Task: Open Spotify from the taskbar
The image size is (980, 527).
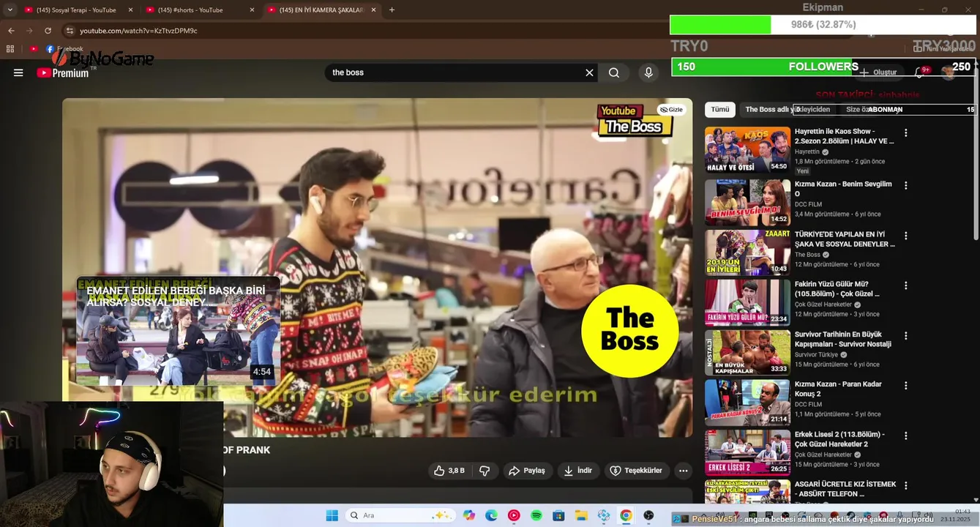Action: [536, 515]
